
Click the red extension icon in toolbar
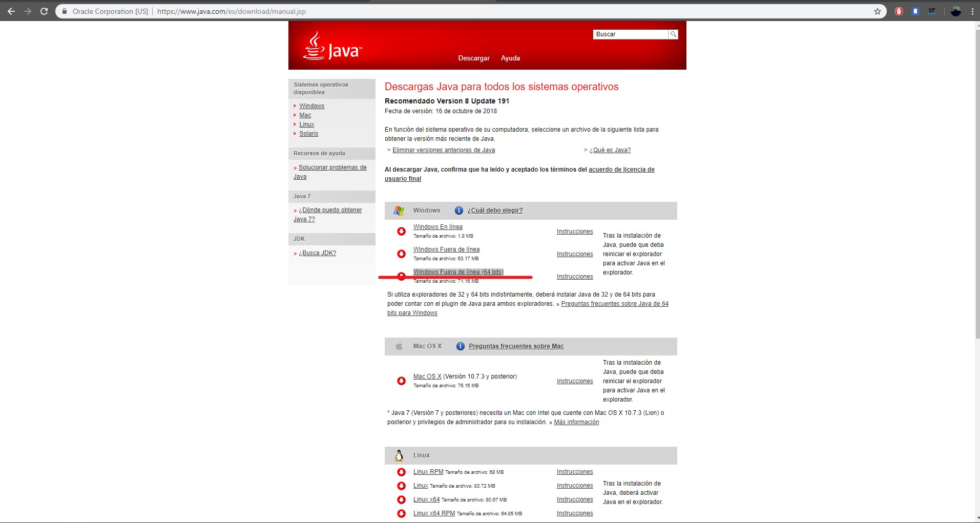899,11
